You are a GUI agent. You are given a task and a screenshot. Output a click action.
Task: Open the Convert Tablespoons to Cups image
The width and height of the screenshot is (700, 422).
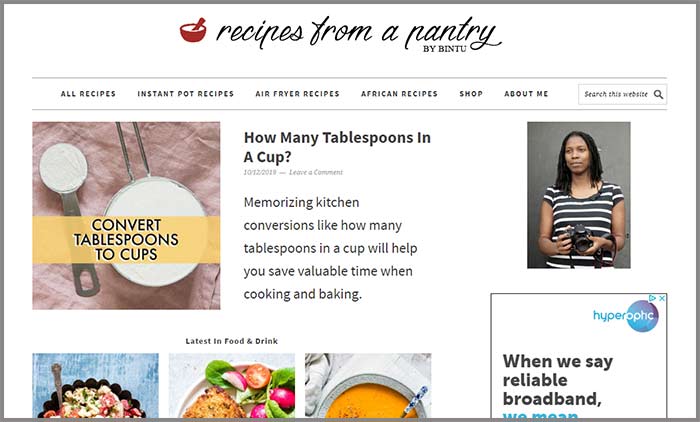(x=126, y=216)
